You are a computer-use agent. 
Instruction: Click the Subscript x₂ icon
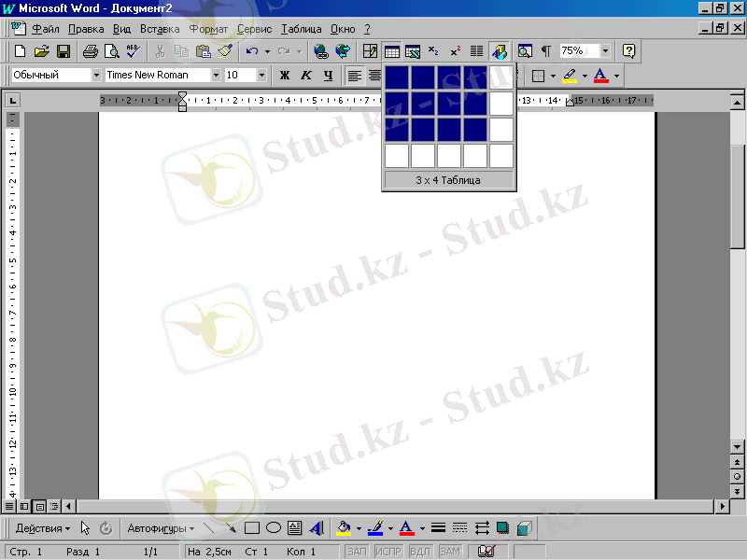click(x=433, y=51)
